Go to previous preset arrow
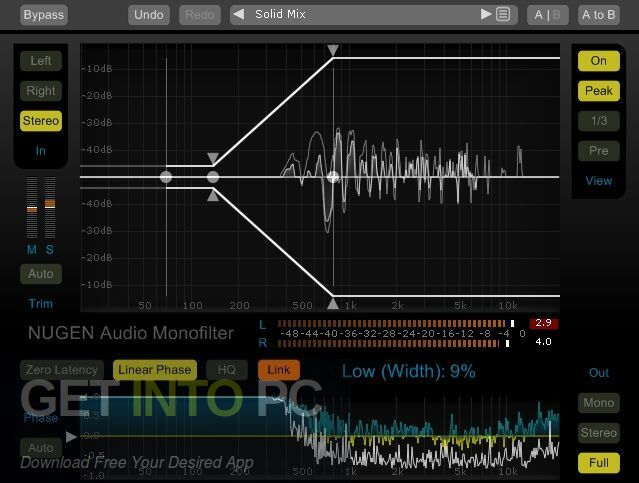This screenshot has width=639, height=483. [239, 14]
